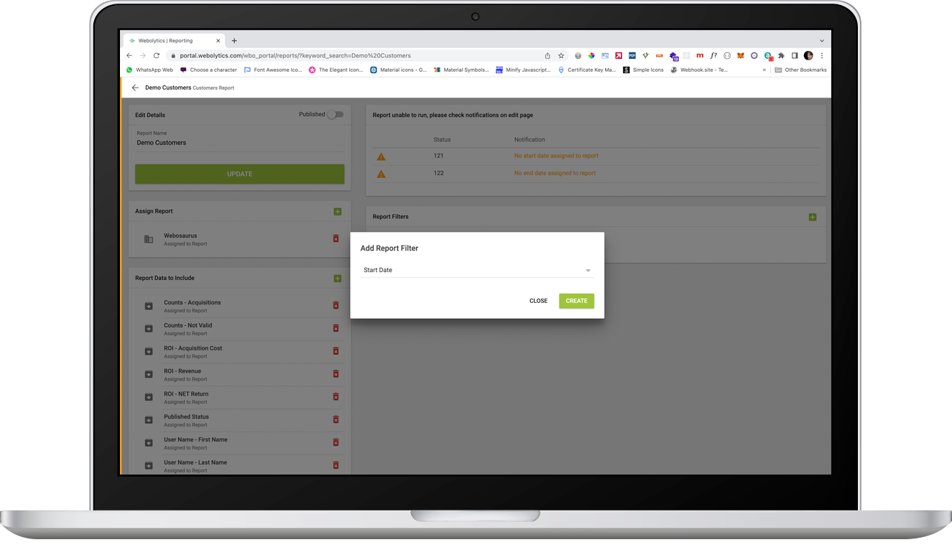Open a new browser tab with the plus button

(x=234, y=41)
